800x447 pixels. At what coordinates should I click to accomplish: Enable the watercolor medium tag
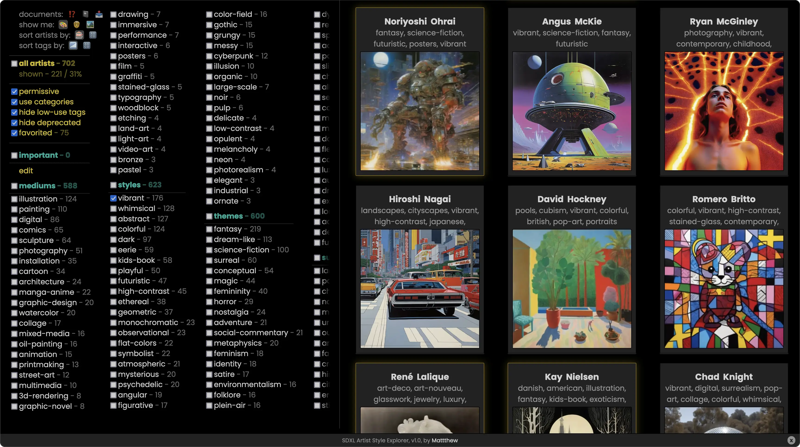click(x=14, y=313)
